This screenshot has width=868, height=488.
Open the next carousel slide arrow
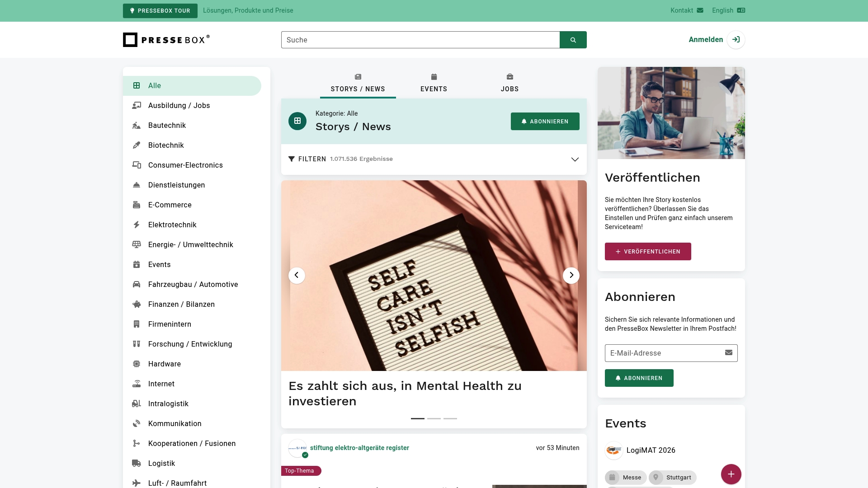[x=571, y=275]
